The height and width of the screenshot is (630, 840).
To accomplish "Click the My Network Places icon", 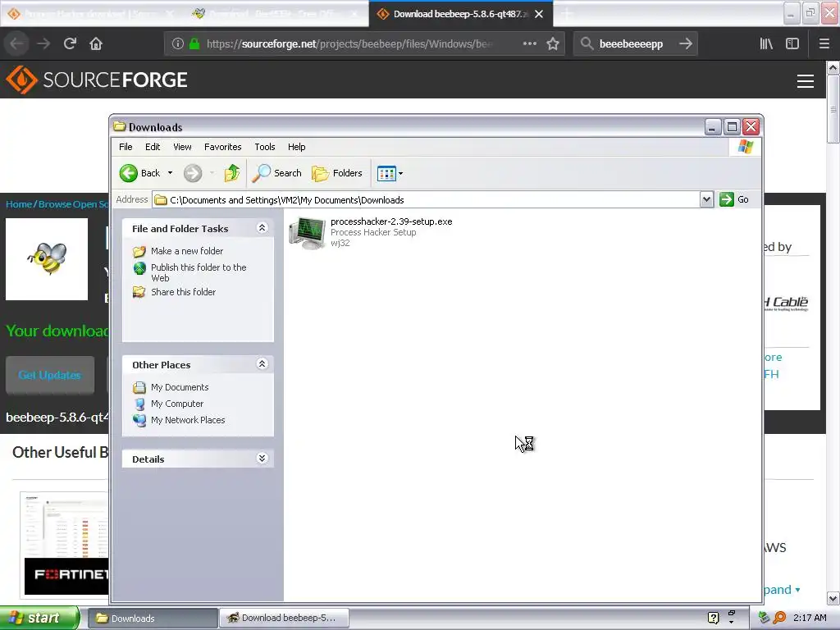I will point(139,421).
